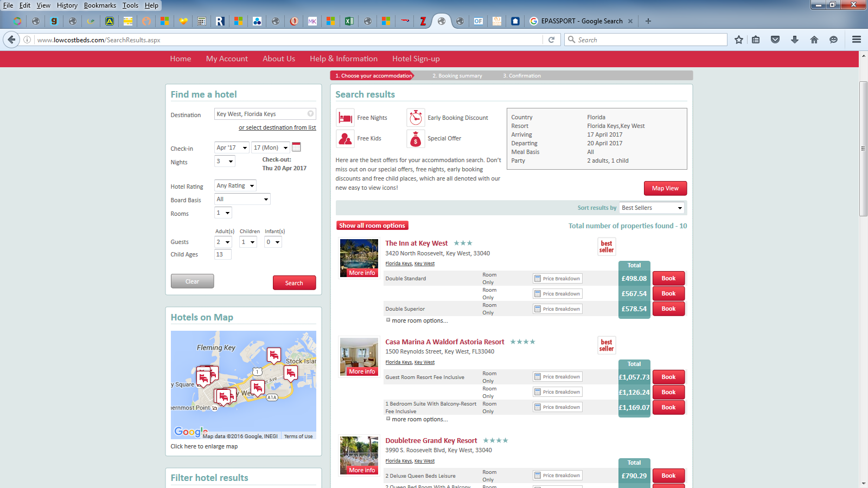
Task: Switch to the red Z browser tab
Action: point(423,21)
